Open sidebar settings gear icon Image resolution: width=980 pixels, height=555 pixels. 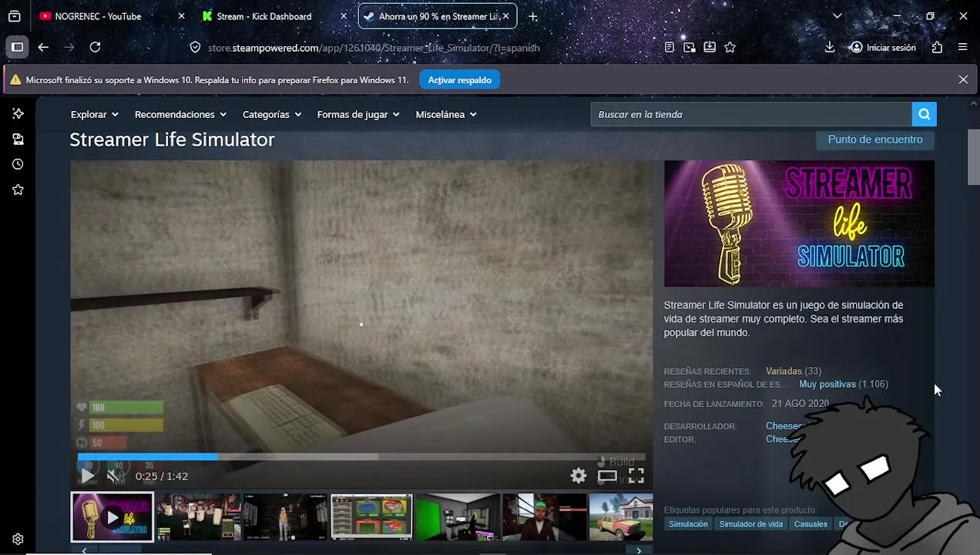[x=18, y=540]
